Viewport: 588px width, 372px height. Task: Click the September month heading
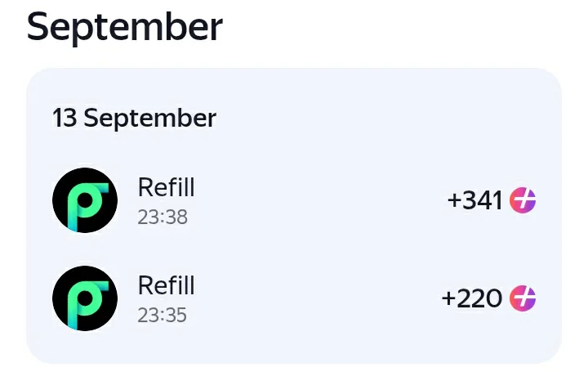click(x=125, y=27)
